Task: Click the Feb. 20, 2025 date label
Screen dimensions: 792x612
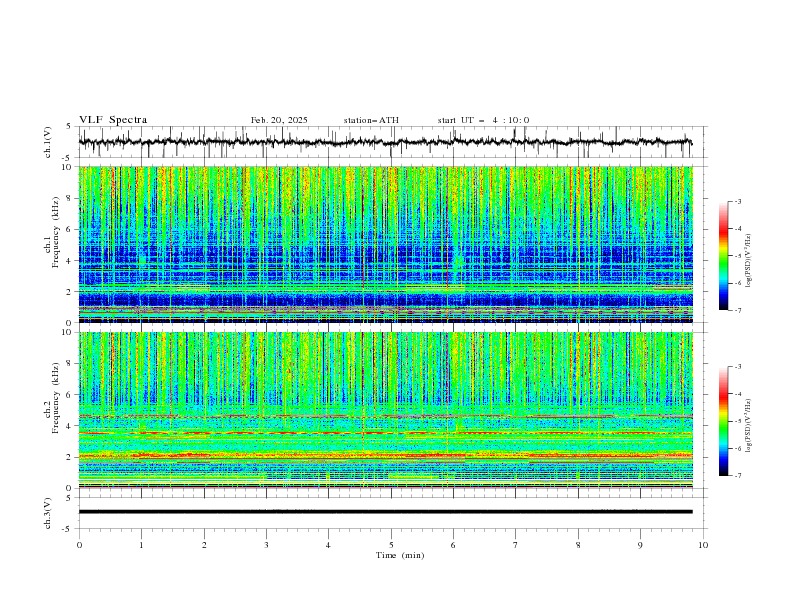Action: 279,120
